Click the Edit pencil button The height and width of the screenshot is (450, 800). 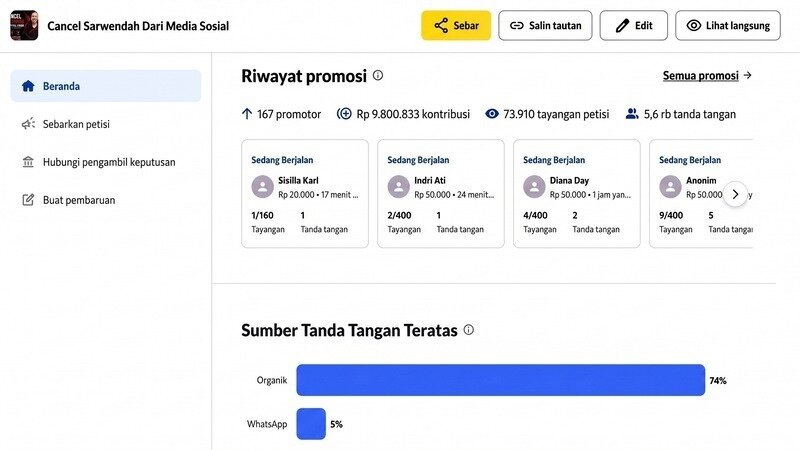point(633,26)
